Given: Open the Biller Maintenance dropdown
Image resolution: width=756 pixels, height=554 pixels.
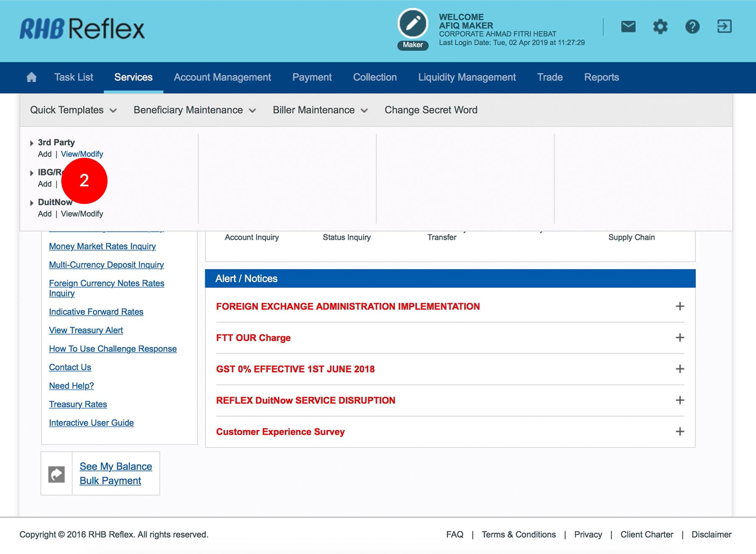Looking at the screenshot, I should pos(320,110).
